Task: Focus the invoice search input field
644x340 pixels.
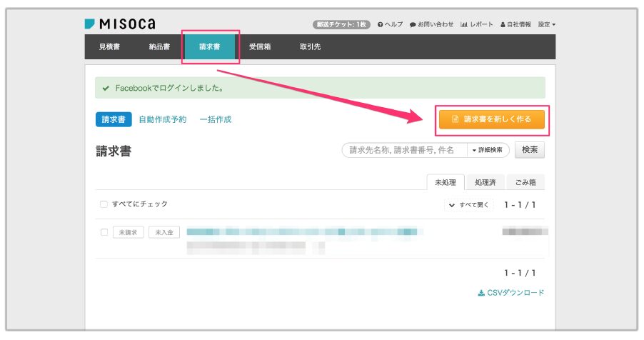Action: click(x=404, y=150)
